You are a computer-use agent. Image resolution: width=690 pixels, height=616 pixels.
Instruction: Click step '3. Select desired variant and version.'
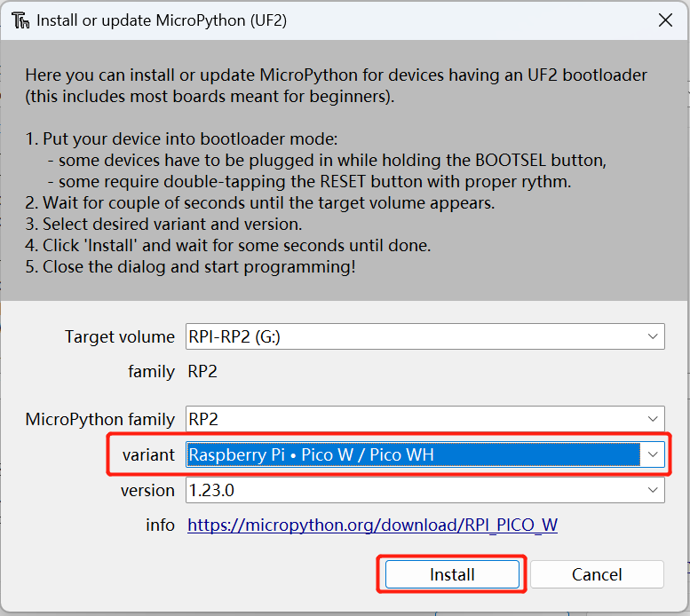pos(163,225)
